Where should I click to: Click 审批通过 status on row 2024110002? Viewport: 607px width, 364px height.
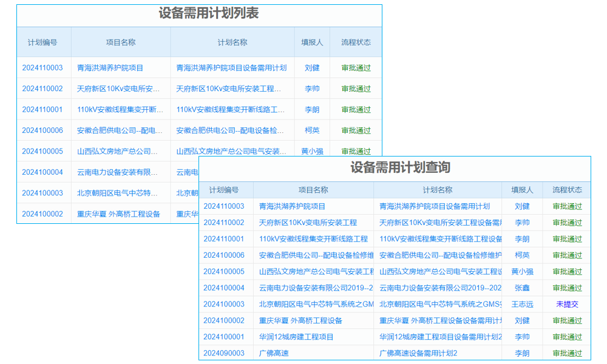point(566,223)
